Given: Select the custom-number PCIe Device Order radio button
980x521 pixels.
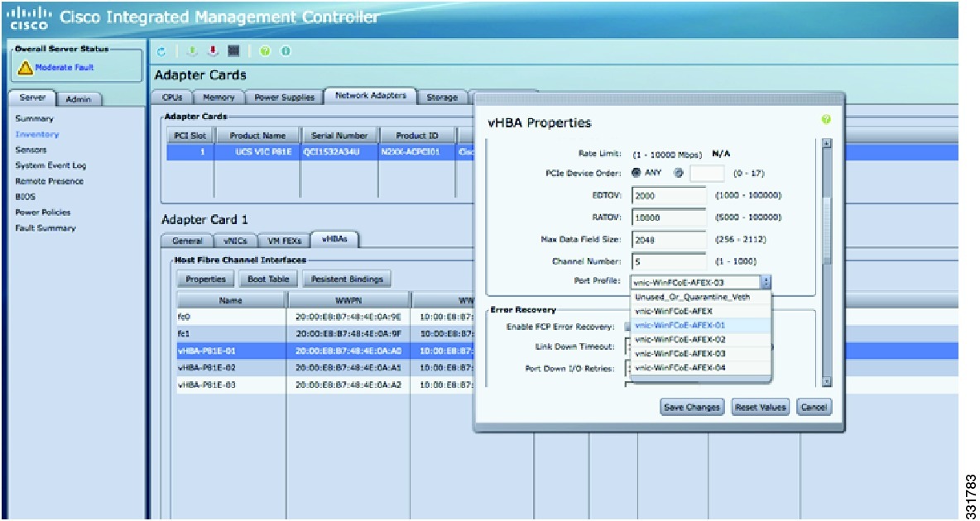Looking at the screenshot, I should (x=678, y=173).
